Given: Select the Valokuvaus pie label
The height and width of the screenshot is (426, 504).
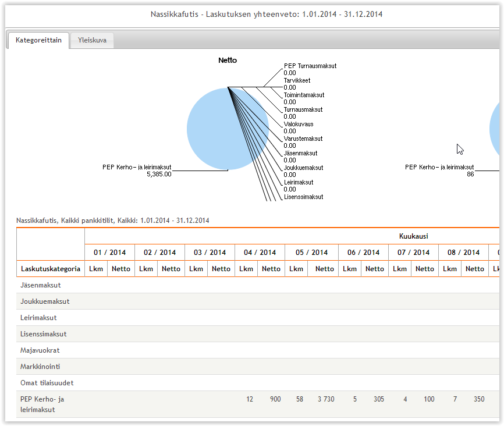Looking at the screenshot, I should pos(299,124).
